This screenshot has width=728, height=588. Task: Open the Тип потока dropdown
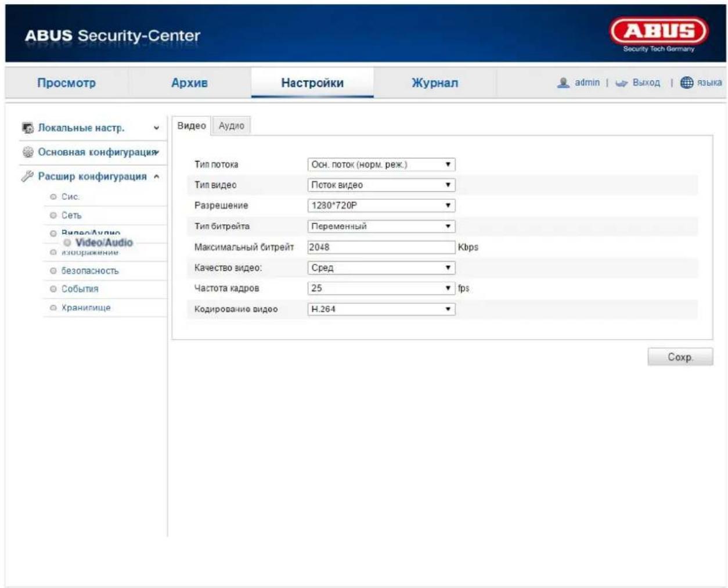click(381, 164)
